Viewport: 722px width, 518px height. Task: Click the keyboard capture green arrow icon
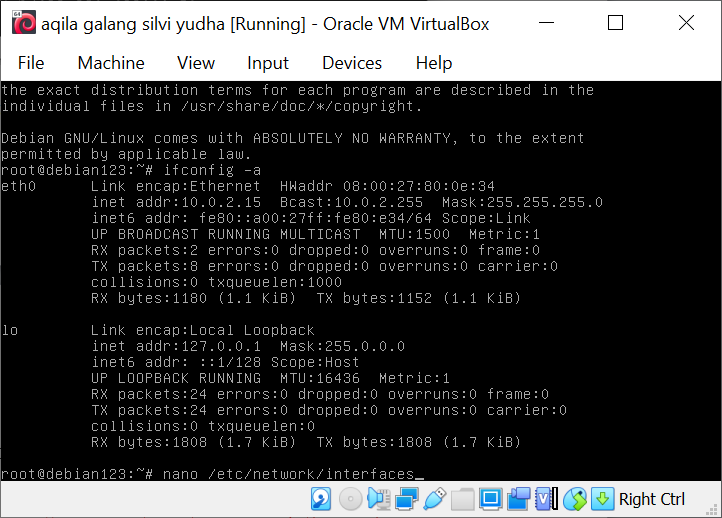pyautogui.click(x=603, y=499)
